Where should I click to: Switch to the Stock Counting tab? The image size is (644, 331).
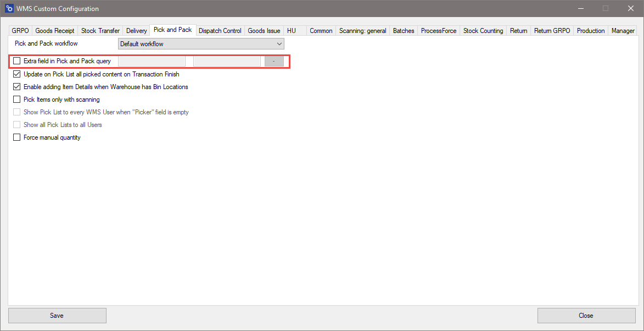(x=483, y=31)
